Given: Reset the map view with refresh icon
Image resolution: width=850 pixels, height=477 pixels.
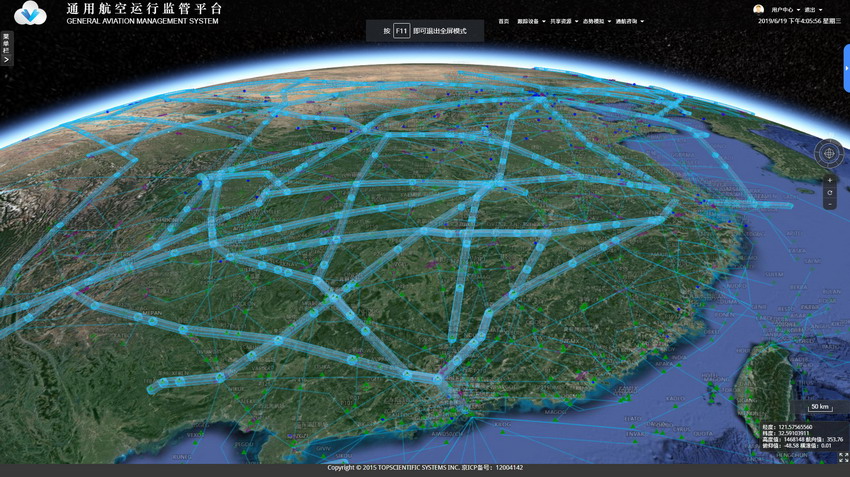Looking at the screenshot, I should pos(829,193).
